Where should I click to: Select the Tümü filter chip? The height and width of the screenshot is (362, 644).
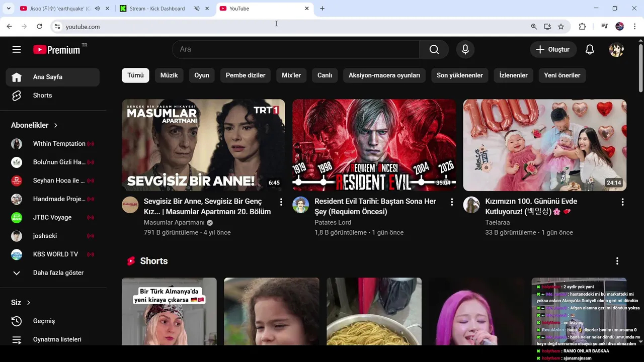click(x=135, y=75)
